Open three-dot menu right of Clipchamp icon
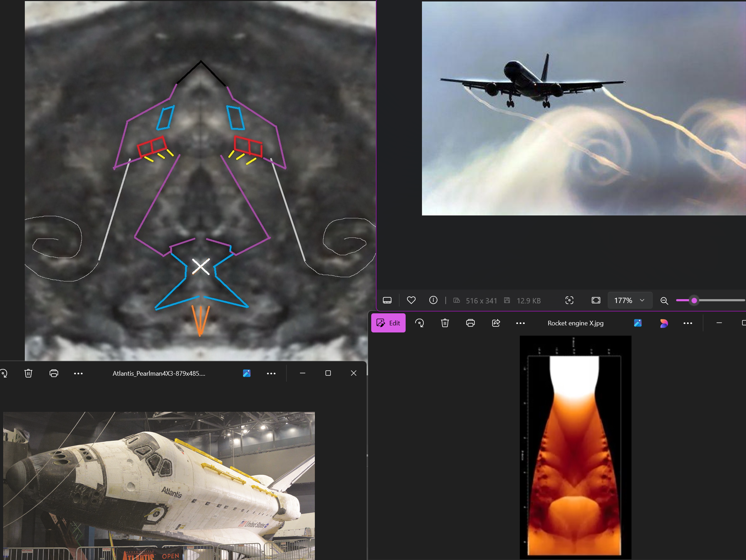 (688, 323)
